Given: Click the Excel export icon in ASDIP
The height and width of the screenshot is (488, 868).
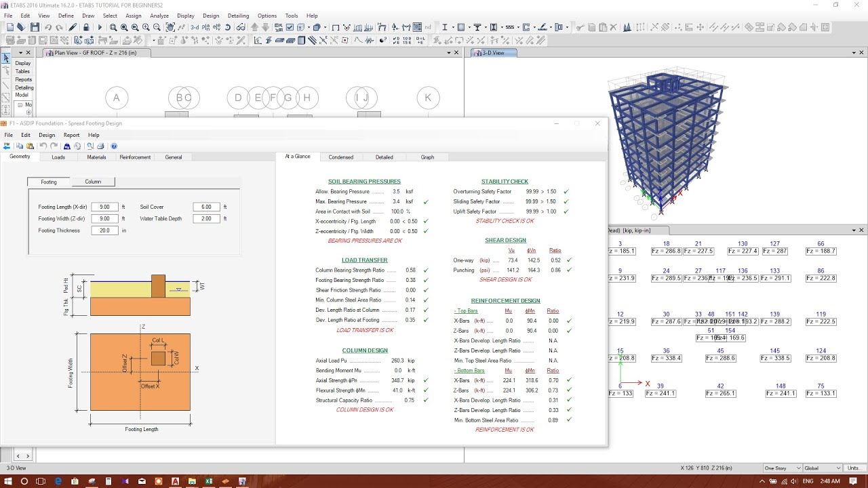Looking at the screenshot, I should pos(68,146).
